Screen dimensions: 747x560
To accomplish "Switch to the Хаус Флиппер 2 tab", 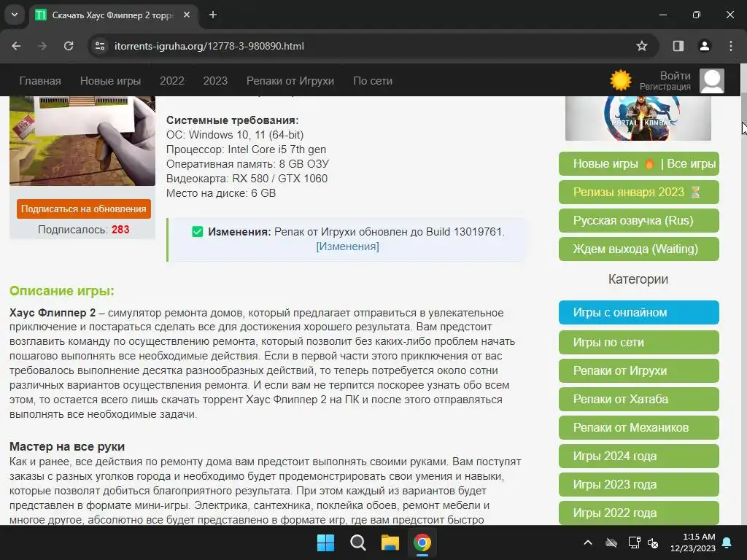I will (x=113, y=15).
